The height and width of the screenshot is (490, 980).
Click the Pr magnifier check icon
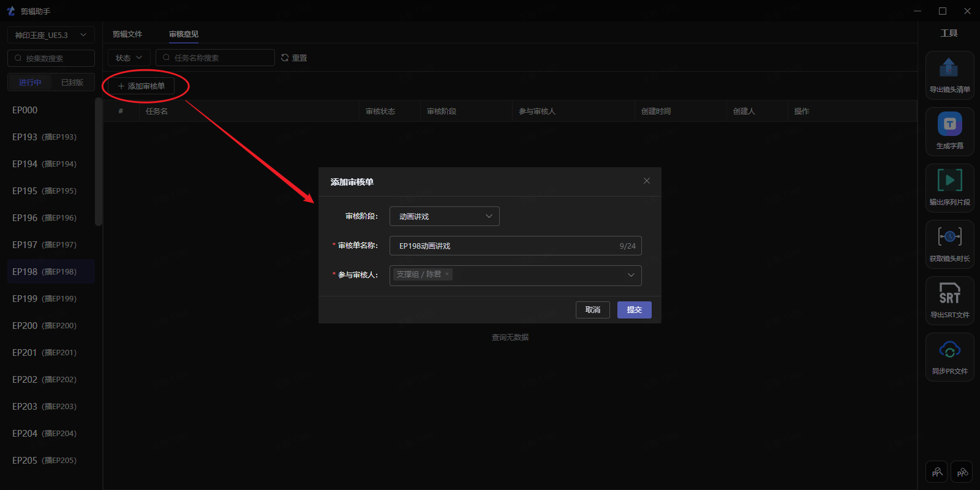[937, 472]
